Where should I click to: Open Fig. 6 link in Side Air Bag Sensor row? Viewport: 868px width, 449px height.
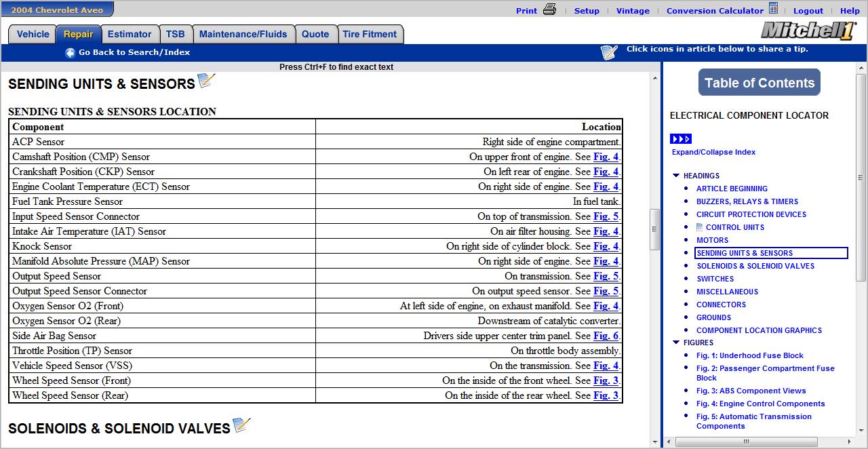click(606, 336)
